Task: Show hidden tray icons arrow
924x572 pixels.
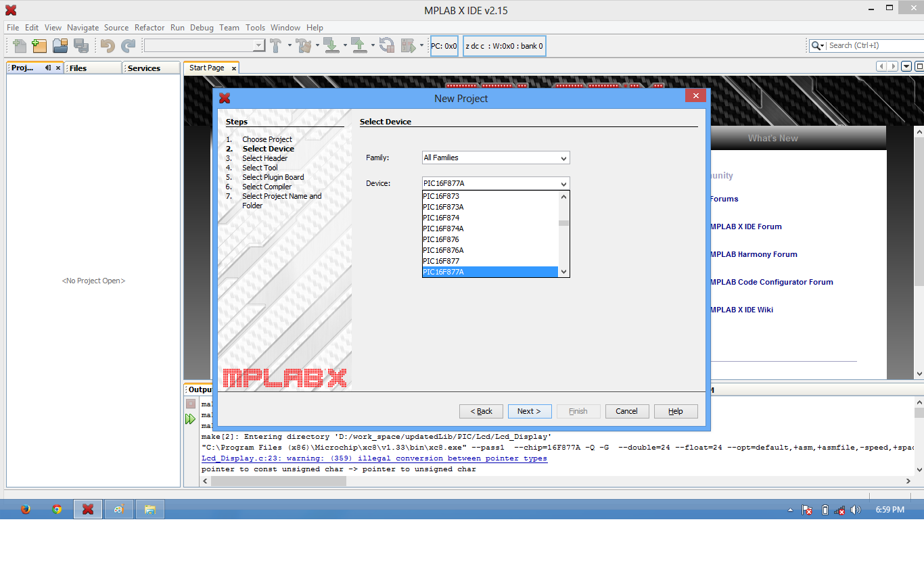Action: click(x=791, y=510)
